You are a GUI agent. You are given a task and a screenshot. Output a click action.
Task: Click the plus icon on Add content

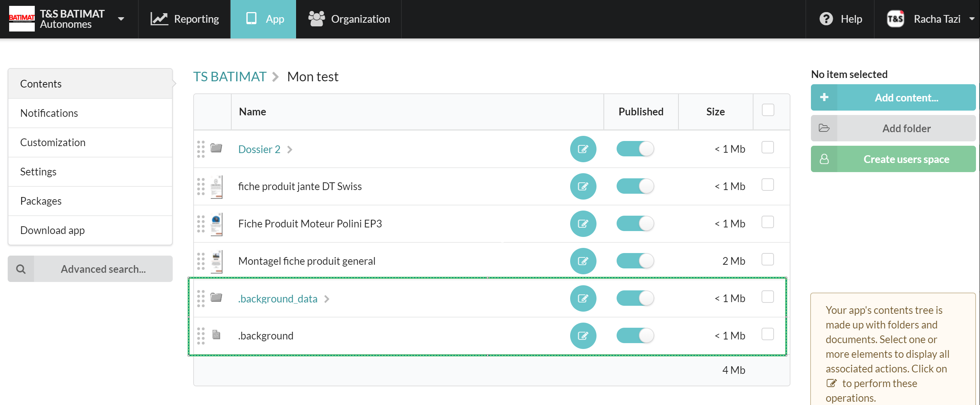(x=824, y=97)
